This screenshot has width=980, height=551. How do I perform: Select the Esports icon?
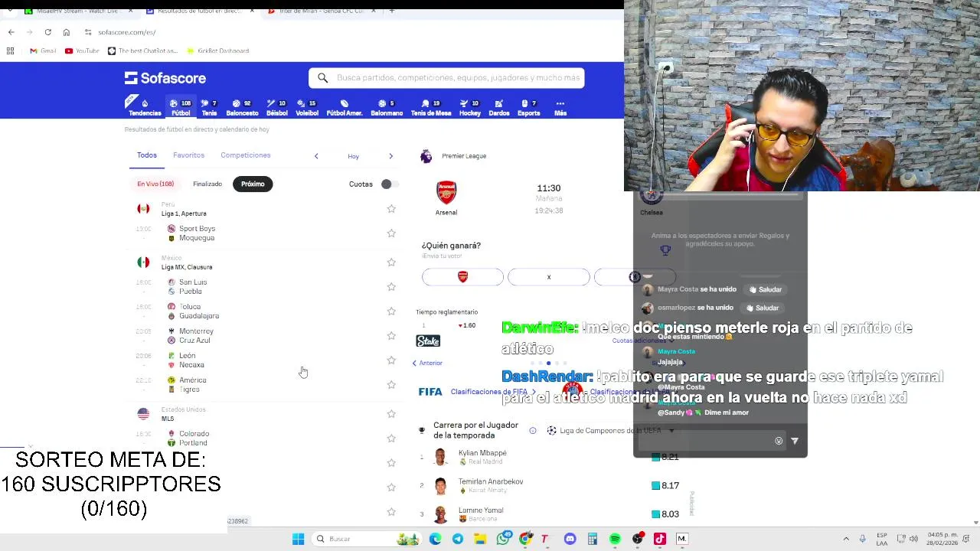(529, 107)
